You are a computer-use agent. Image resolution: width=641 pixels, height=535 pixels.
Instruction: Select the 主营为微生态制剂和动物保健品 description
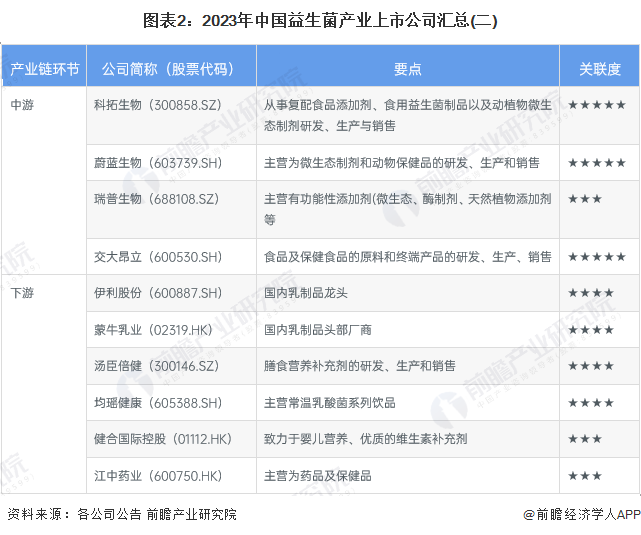[x=402, y=163]
